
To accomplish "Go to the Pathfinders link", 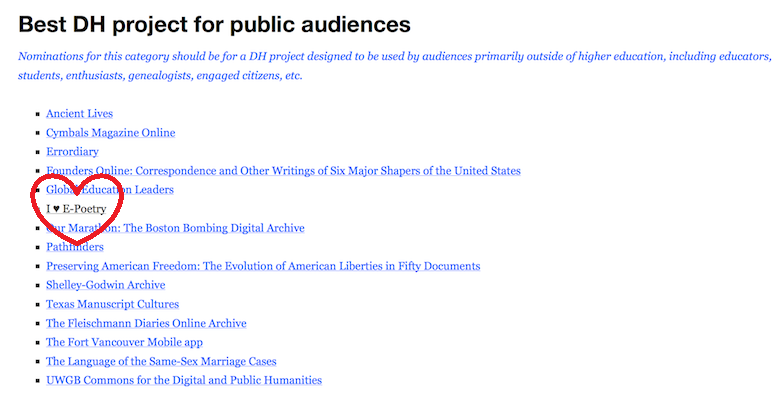I will point(75,247).
